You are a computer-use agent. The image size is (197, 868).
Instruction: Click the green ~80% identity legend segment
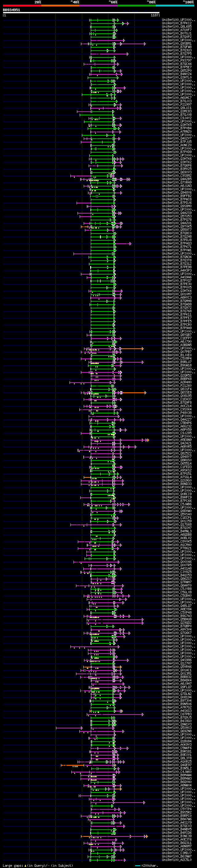137,6
